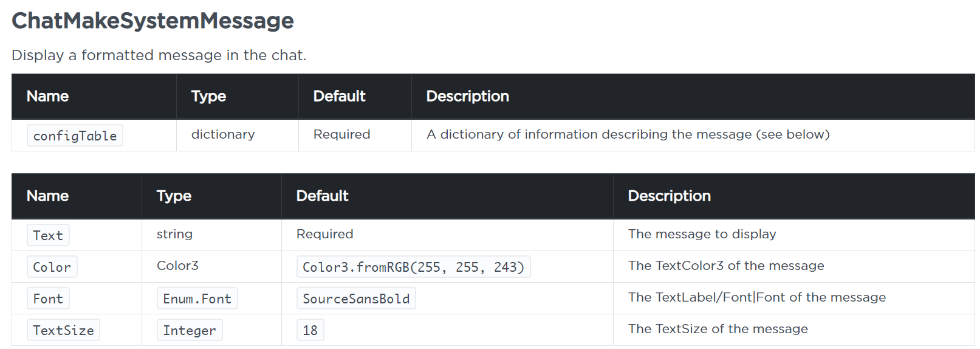Click the Default header in second table
Viewport: 980px width, 349px height.
click(322, 196)
